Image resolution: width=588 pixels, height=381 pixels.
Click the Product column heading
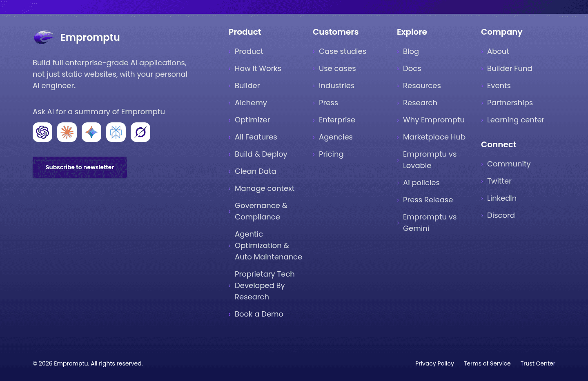(245, 32)
